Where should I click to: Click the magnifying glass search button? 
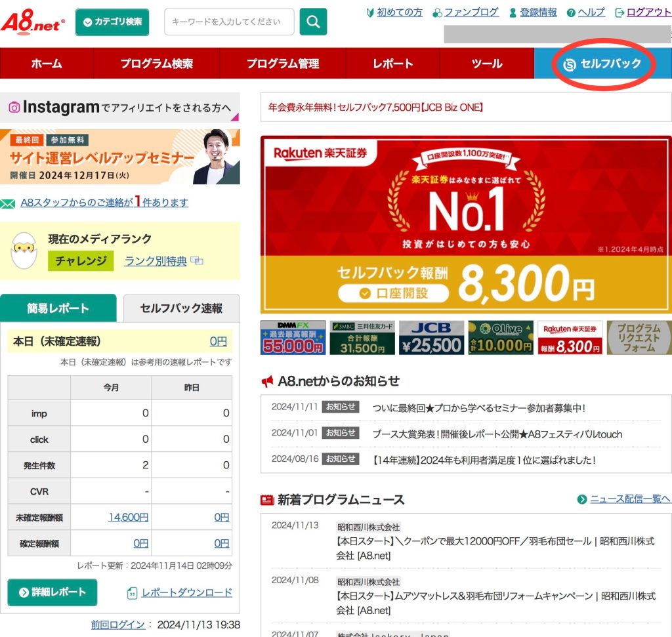313,22
